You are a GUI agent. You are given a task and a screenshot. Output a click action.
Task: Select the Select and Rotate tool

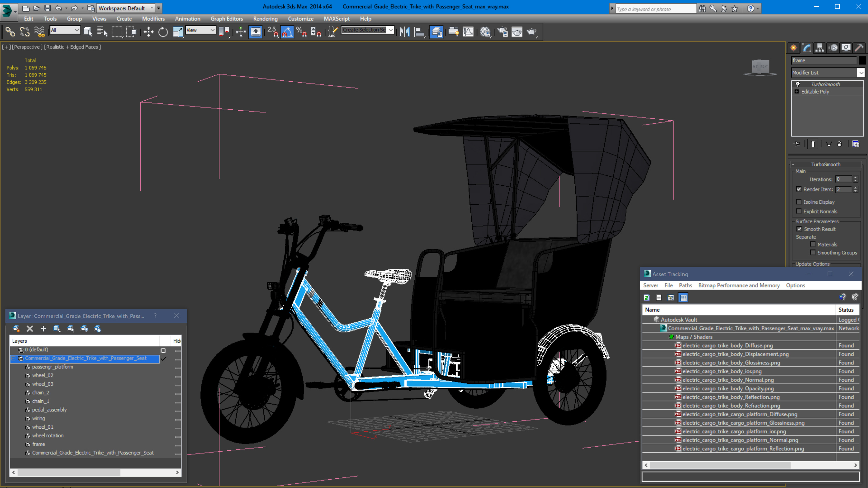tap(163, 32)
